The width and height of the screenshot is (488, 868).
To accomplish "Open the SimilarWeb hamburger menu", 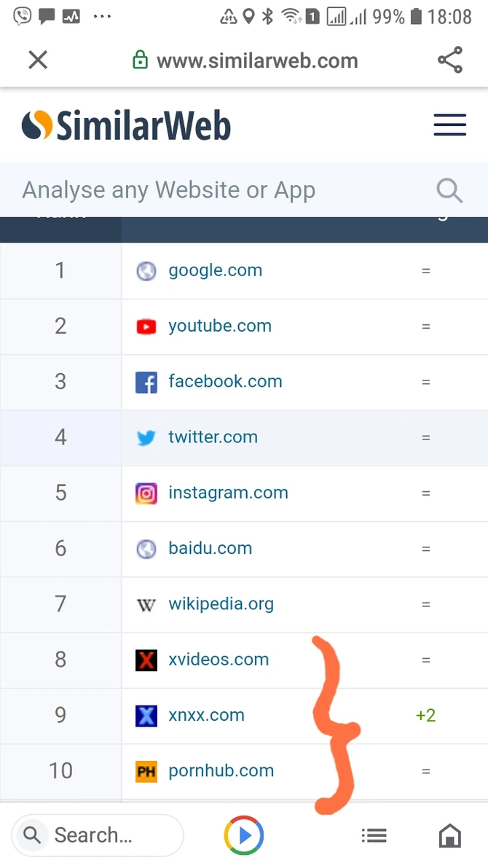I will [449, 125].
